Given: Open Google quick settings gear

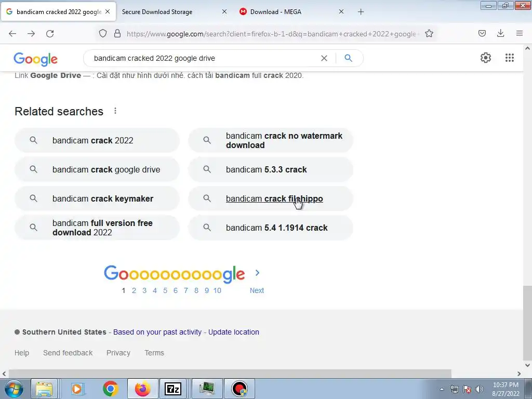Looking at the screenshot, I should pyautogui.click(x=486, y=58).
